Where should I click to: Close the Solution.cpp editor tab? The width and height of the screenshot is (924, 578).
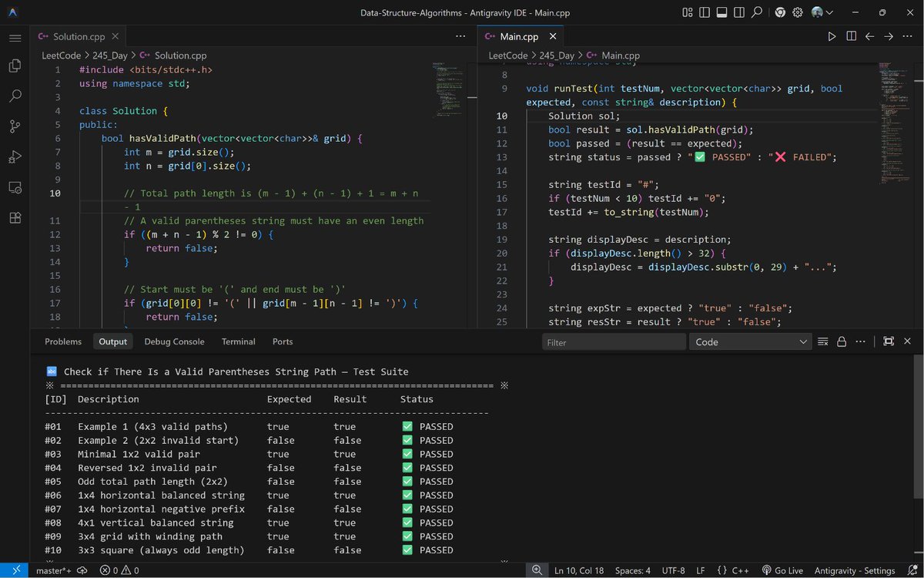click(x=115, y=36)
